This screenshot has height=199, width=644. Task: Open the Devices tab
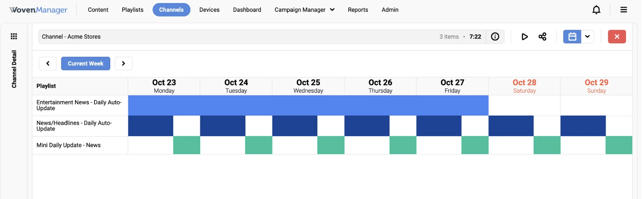click(x=209, y=10)
